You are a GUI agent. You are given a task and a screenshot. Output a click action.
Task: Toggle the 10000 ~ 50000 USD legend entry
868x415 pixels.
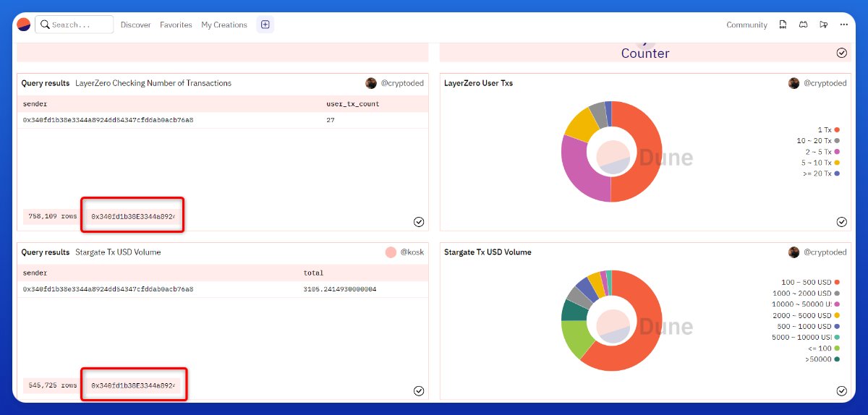pyautogui.click(x=806, y=304)
